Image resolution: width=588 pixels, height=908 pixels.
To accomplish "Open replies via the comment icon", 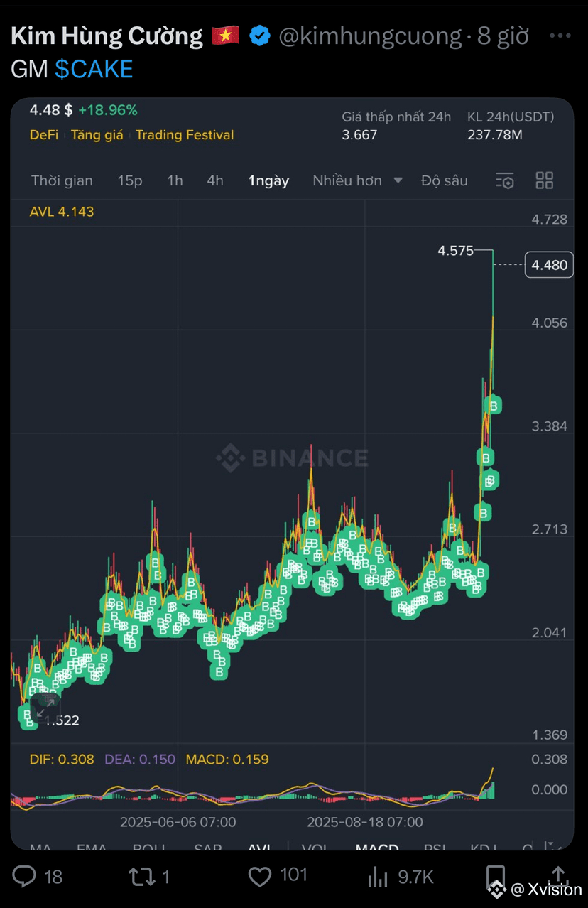I will (23, 877).
